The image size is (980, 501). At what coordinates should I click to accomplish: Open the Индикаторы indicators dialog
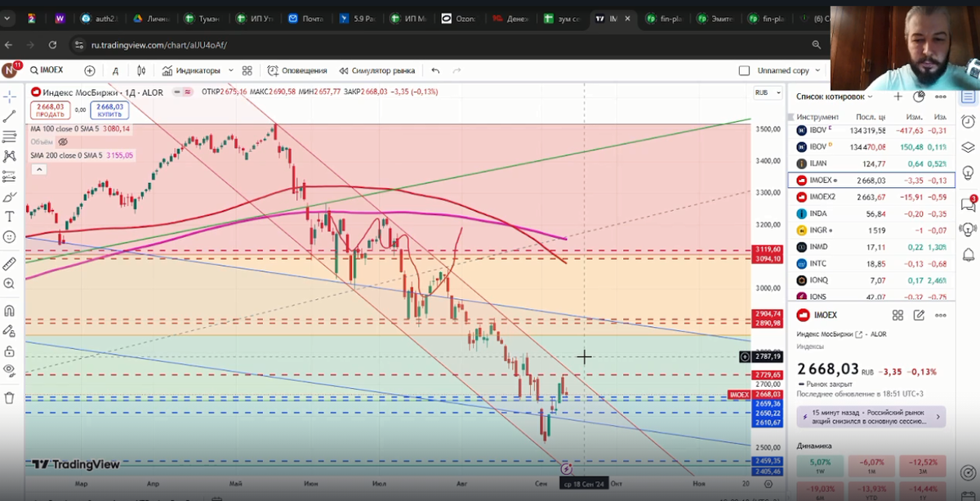(191, 71)
